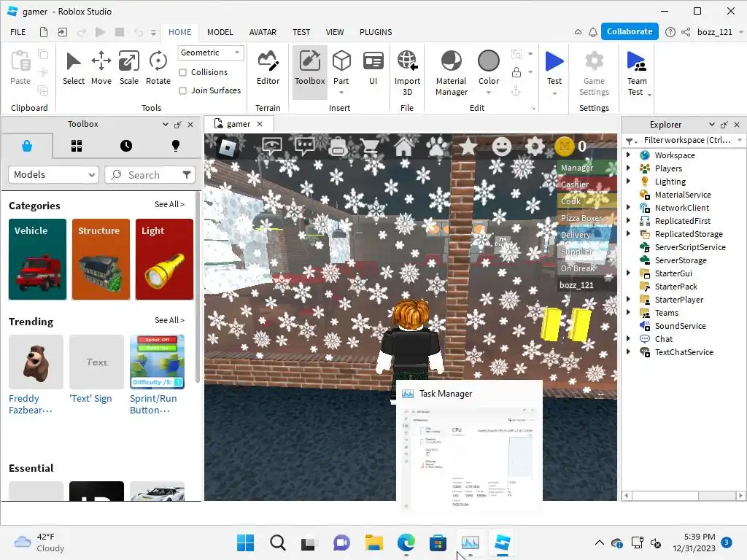Switch to the VIEW ribbon tab
Screen dimensions: 747x560
pos(334,32)
